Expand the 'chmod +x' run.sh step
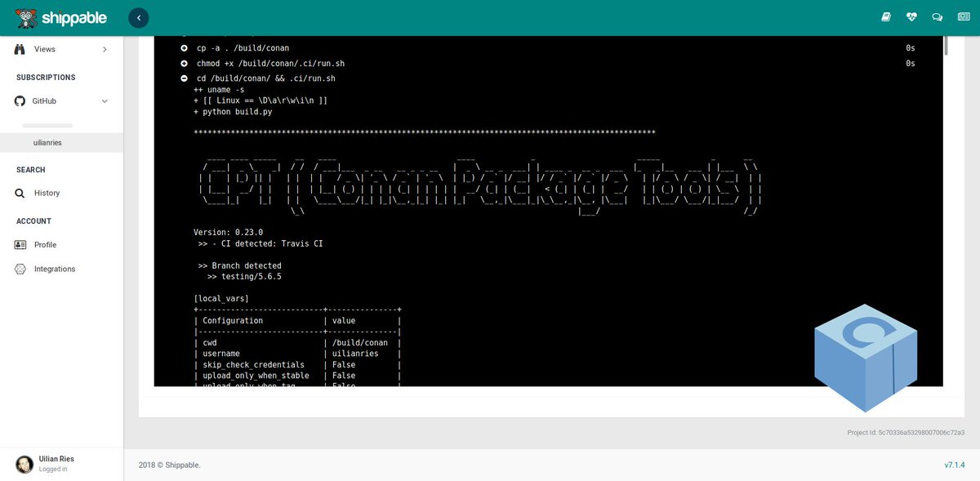 click(x=185, y=64)
